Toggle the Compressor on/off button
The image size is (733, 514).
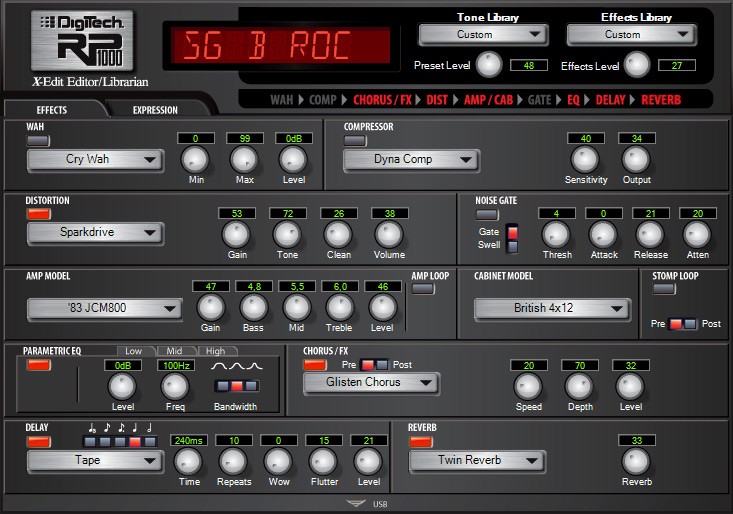coord(355,141)
